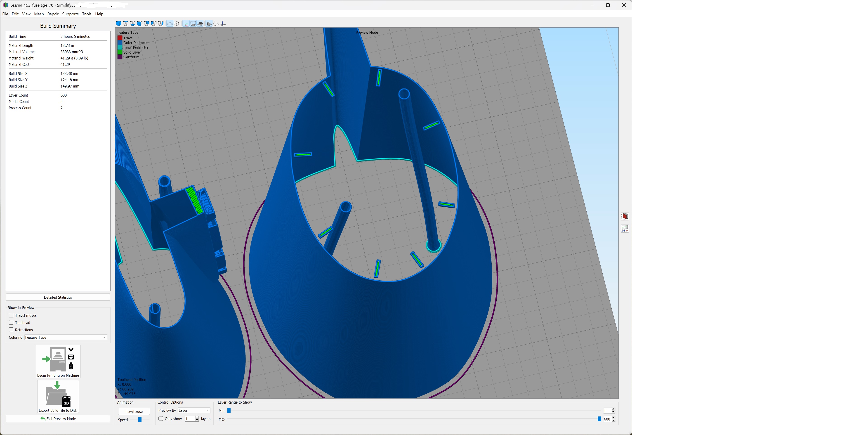Click the Layer Count value "600"
868x435 pixels.
tap(64, 95)
